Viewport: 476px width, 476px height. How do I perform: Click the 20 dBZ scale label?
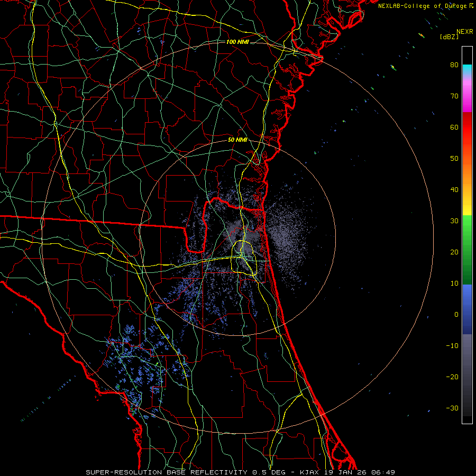[454, 252]
